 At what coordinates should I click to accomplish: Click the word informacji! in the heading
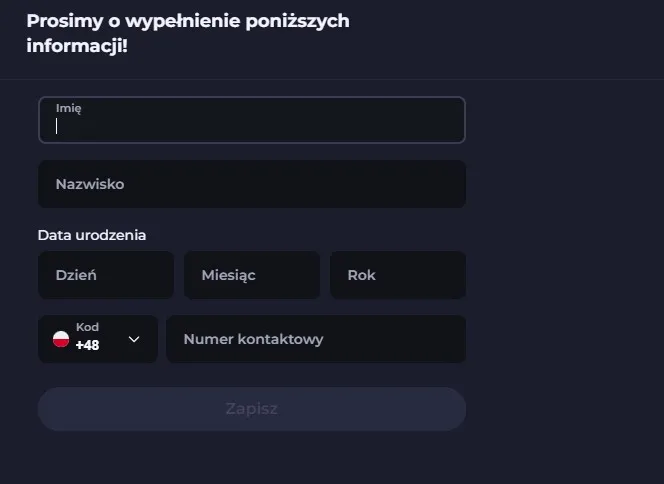point(77,45)
